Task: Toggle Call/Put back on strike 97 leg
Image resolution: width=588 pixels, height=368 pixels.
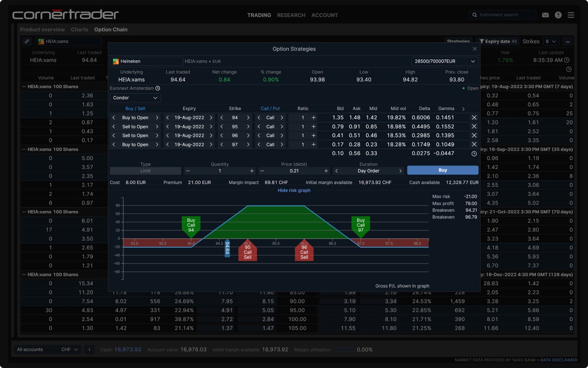Action: (x=259, y=144)
